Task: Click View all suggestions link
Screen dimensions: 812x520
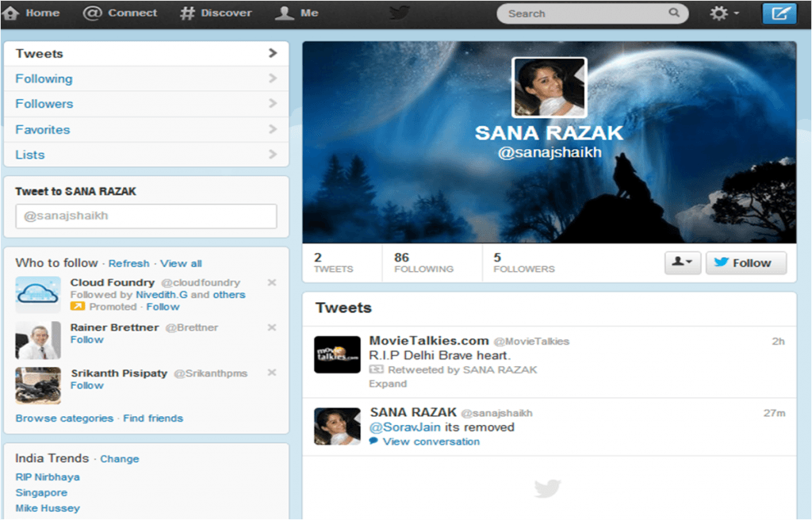Action: [181, 264]
